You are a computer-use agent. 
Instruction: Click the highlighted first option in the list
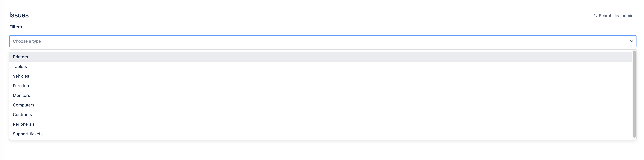[x=321, y=57]
